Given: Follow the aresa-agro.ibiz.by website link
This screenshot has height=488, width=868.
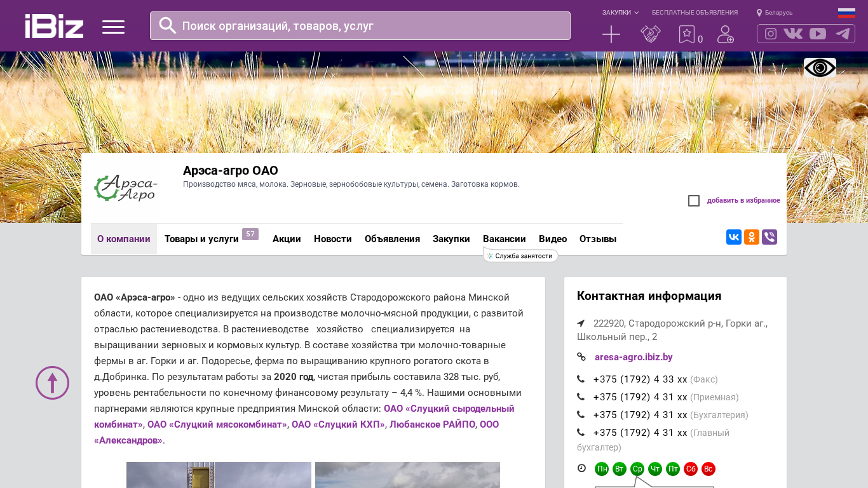Looking at the screenshot, I should point(634,357).
